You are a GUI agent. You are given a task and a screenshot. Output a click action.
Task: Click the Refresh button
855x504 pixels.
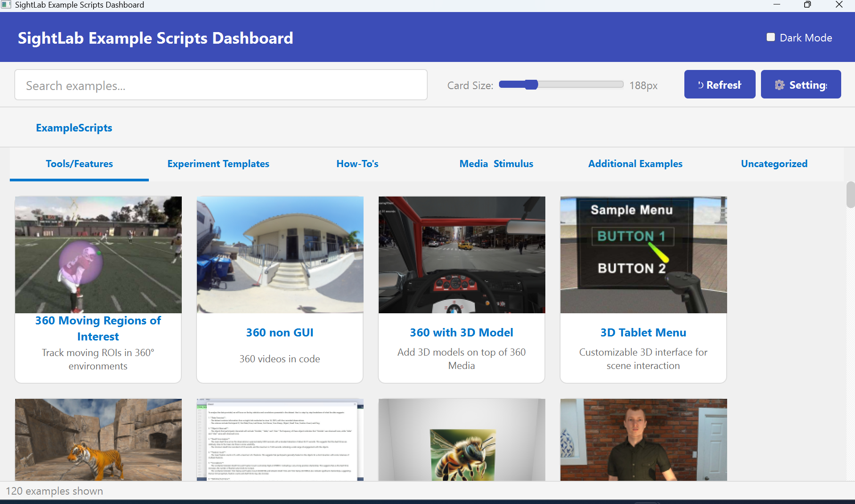pos(720,85)
